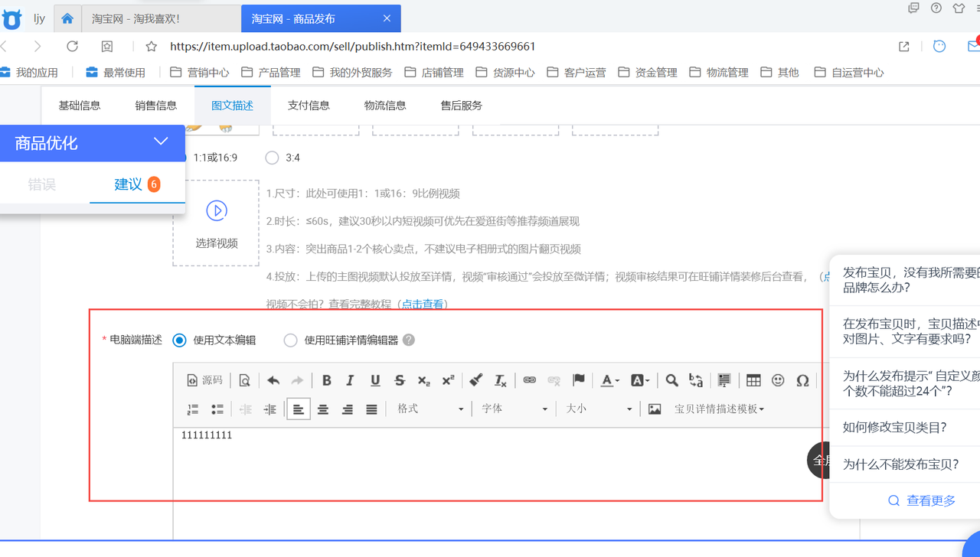This screenshot has width=980, height=557.
Task: Open the 字体 font dropdown
Action: coord(514,409)
